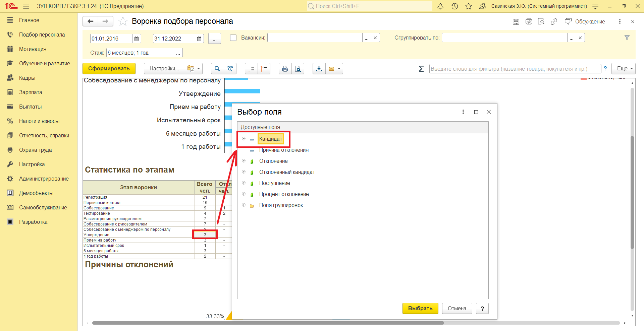Click the find magnifier icon in toolbar
Image resolution: width=644 pixels, height=331 pixels.
click(217, 69)
